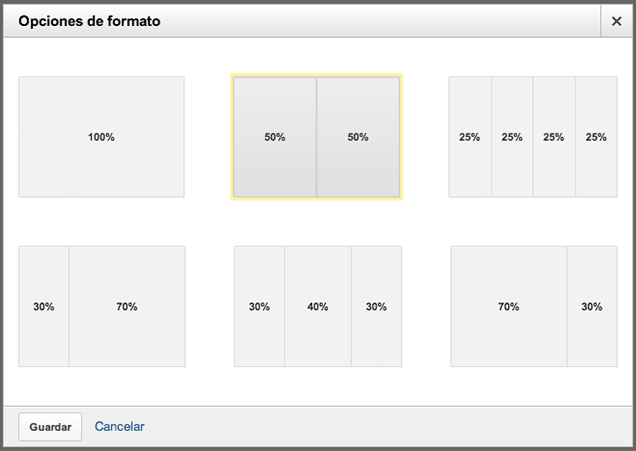Select third 25% column of four-column layout

(x=554, y=137)
